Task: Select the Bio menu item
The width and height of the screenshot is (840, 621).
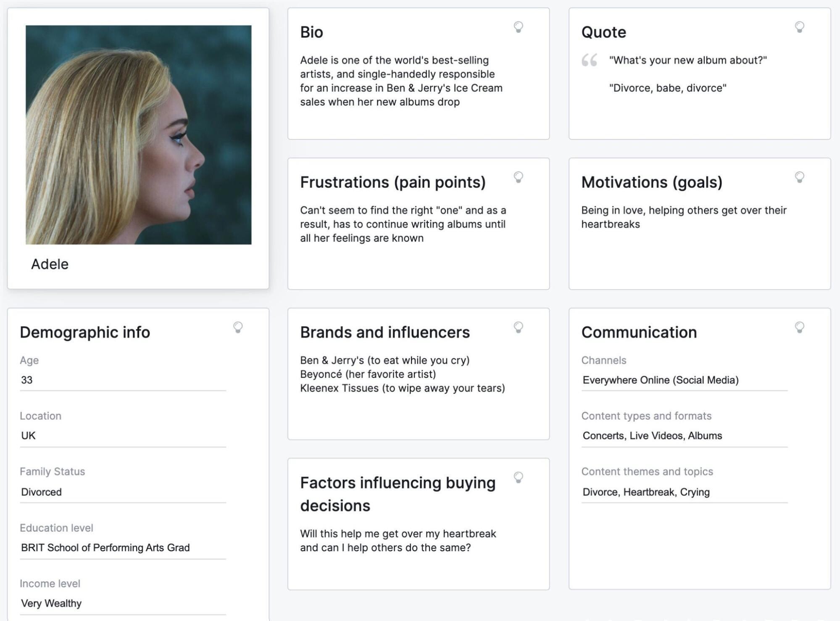Action: click(x=312, y=32)
